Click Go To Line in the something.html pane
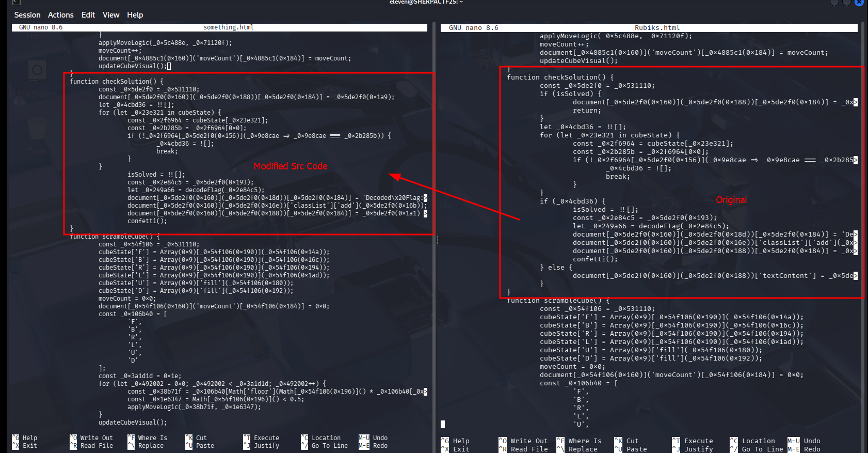The width and height of the screenshot is (868, 453). [x=325, y=446]
